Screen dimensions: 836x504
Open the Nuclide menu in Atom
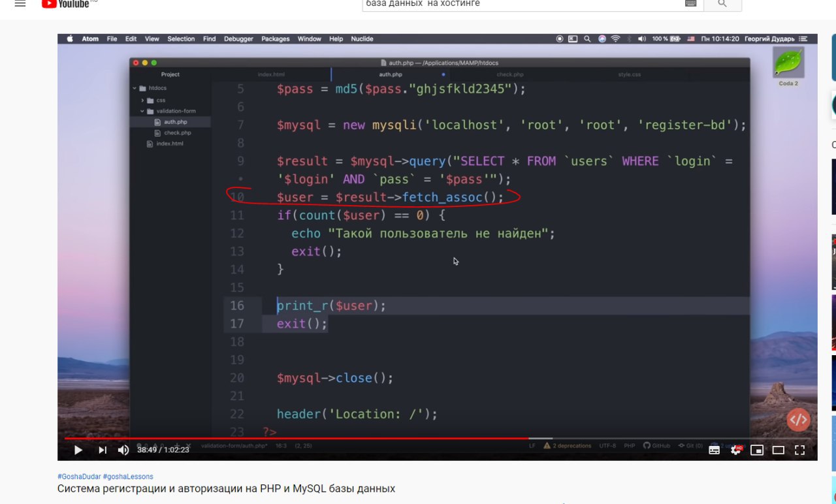point(362,39)
